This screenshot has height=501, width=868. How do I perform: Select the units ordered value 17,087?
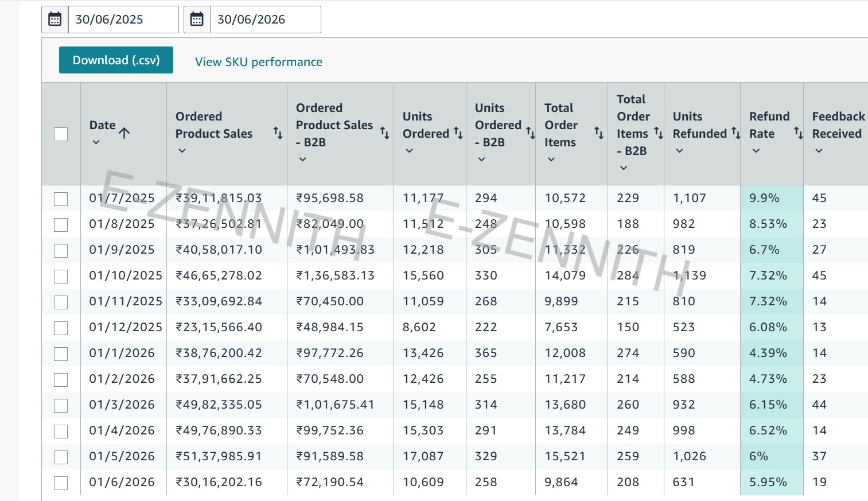[423, 456]
